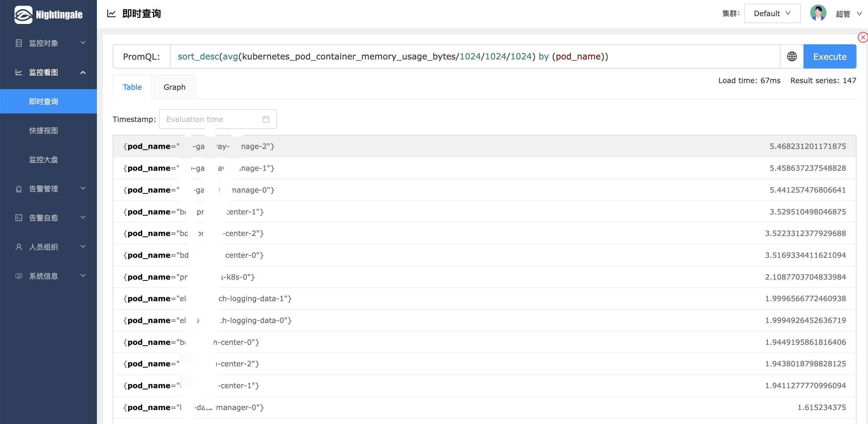Go to 监控大盘 menu item
Viewport: 868px width, 424px height.
coord(44,160)
